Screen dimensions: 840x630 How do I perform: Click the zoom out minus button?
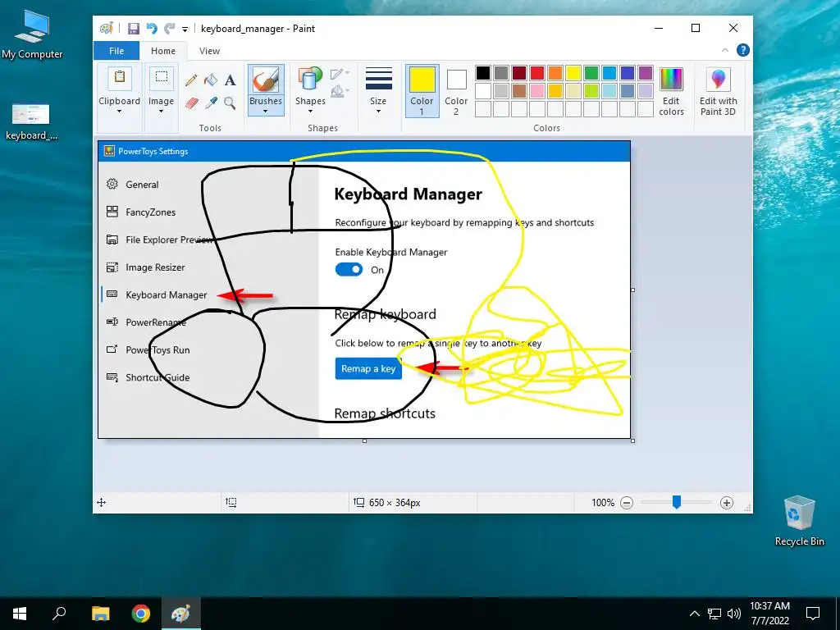pos(627,503)
